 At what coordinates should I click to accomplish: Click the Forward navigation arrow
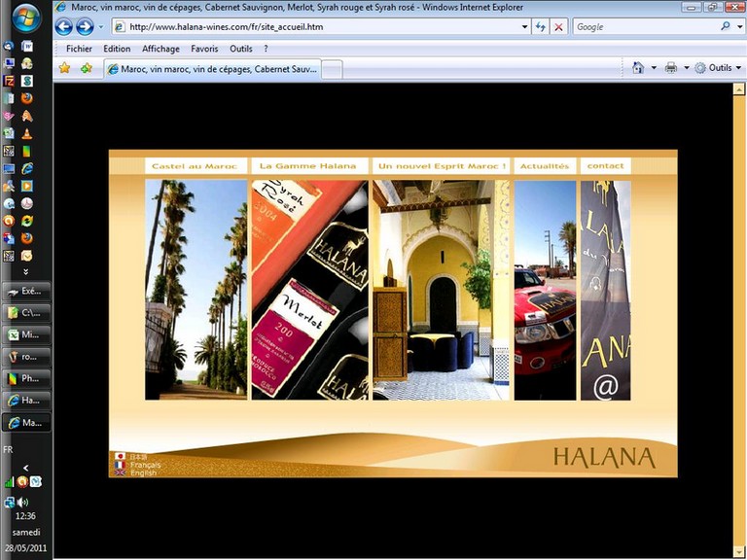click(85, 27)
